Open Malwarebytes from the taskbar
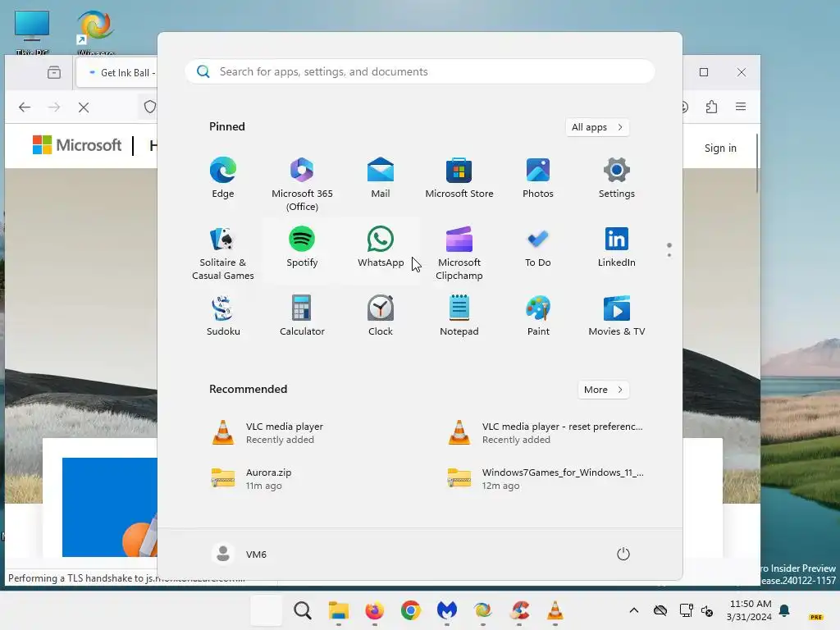 pyautogui.click(x=447, y=610)
